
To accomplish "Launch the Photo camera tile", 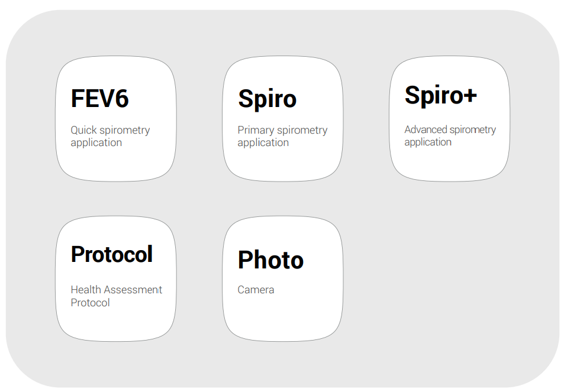I will point(283,278).
